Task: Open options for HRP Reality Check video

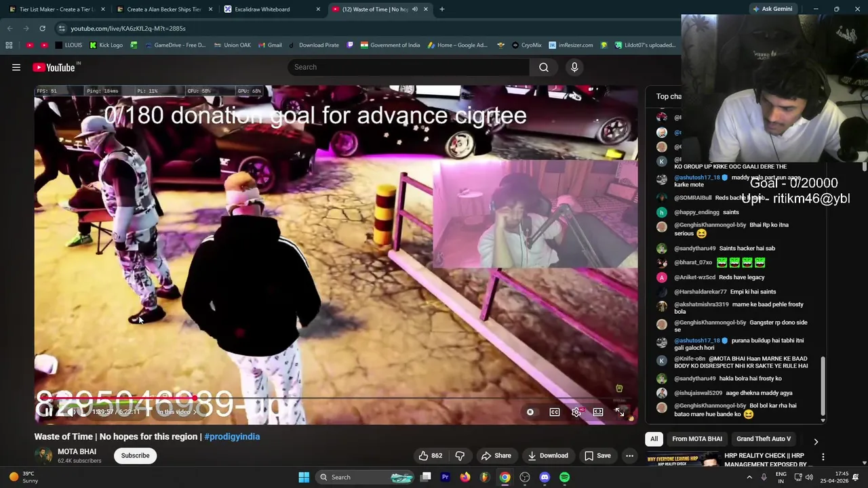Action: [x=823, y=457]
